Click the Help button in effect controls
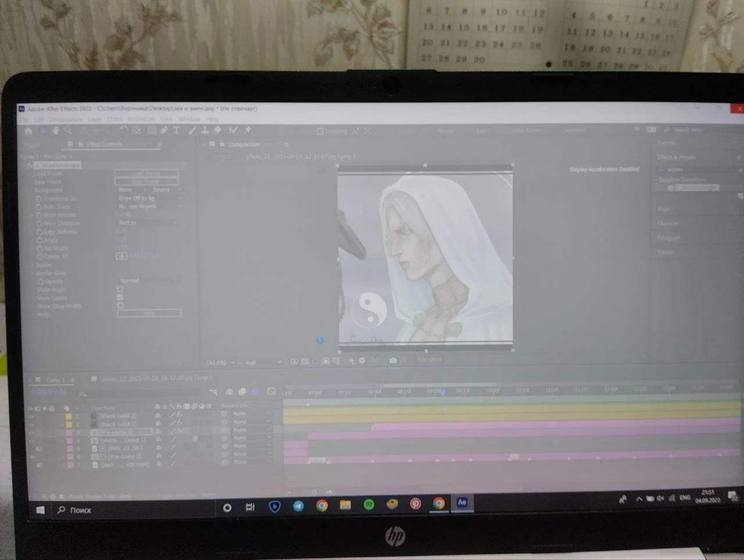The image size is (744, 560). 149,313
